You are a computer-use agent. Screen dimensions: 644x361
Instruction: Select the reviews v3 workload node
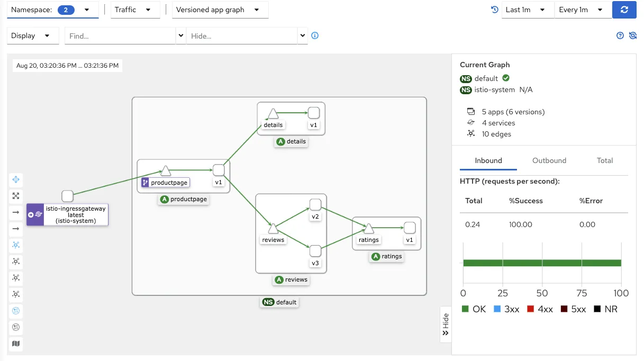tap(315, 251)
